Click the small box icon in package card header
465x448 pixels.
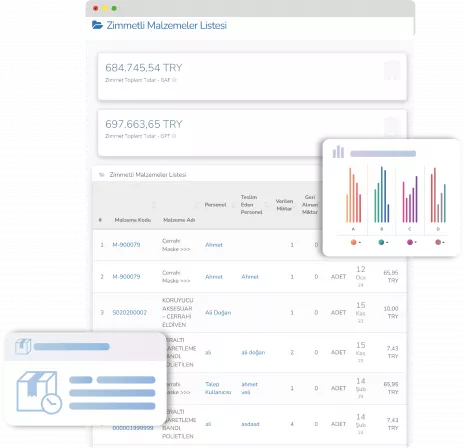point(23,346)
